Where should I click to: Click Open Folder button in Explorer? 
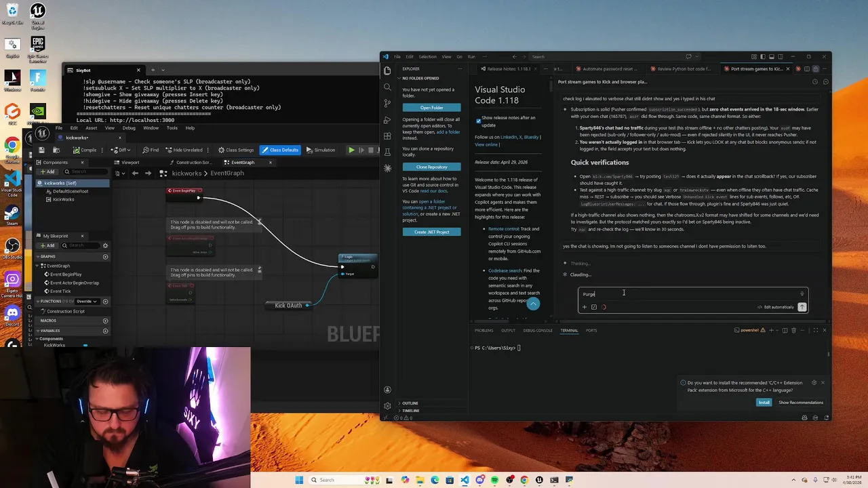[x=431, y=108]
